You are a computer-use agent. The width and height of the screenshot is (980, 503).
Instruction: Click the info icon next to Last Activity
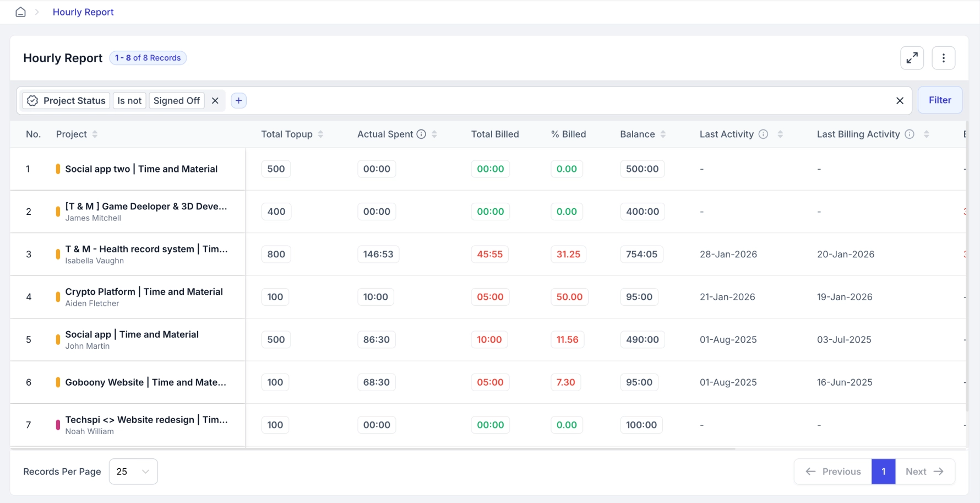point(763,134)
